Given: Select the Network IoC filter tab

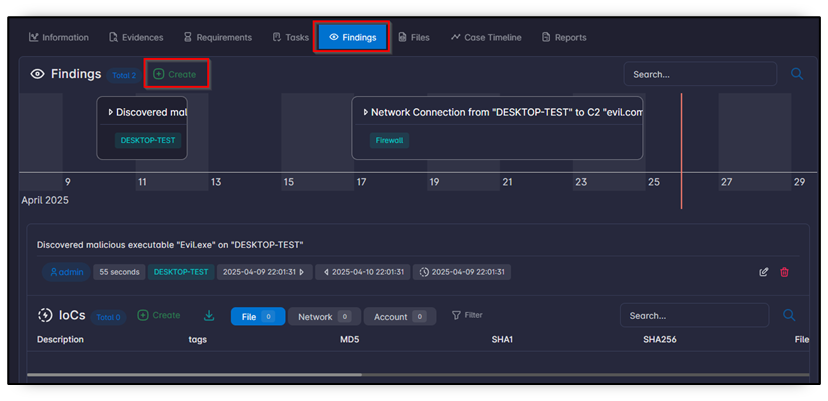Looking at the screenshot, I should (325, 316).
